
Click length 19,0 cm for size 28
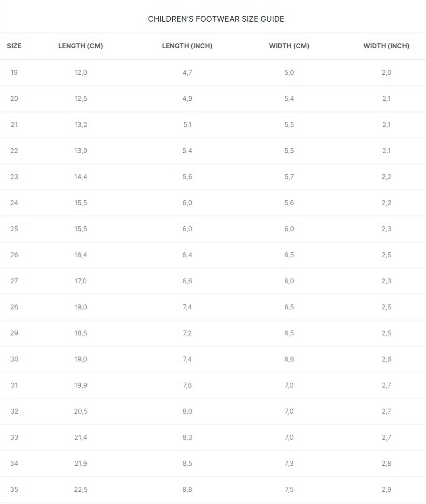pos(81,307)
